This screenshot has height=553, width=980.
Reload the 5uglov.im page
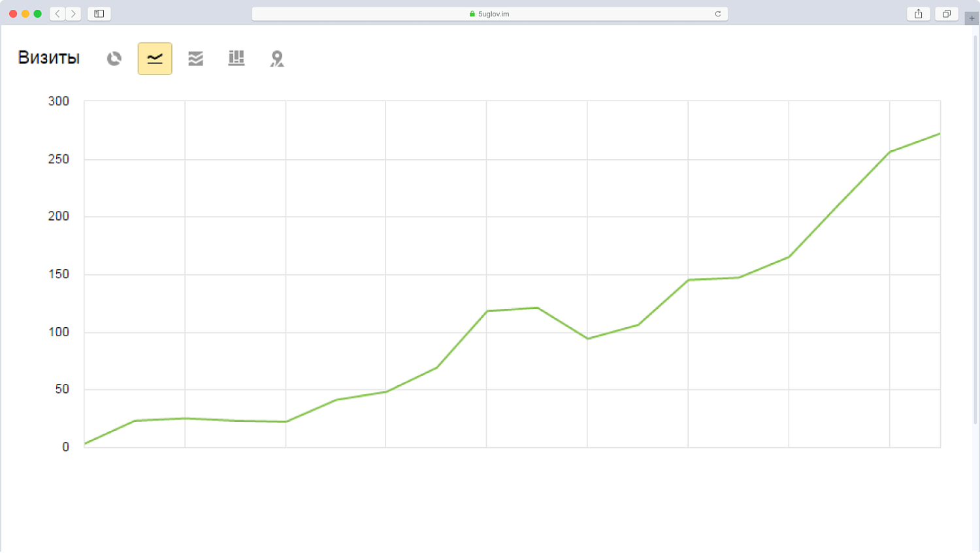click(x=717, y=14)
